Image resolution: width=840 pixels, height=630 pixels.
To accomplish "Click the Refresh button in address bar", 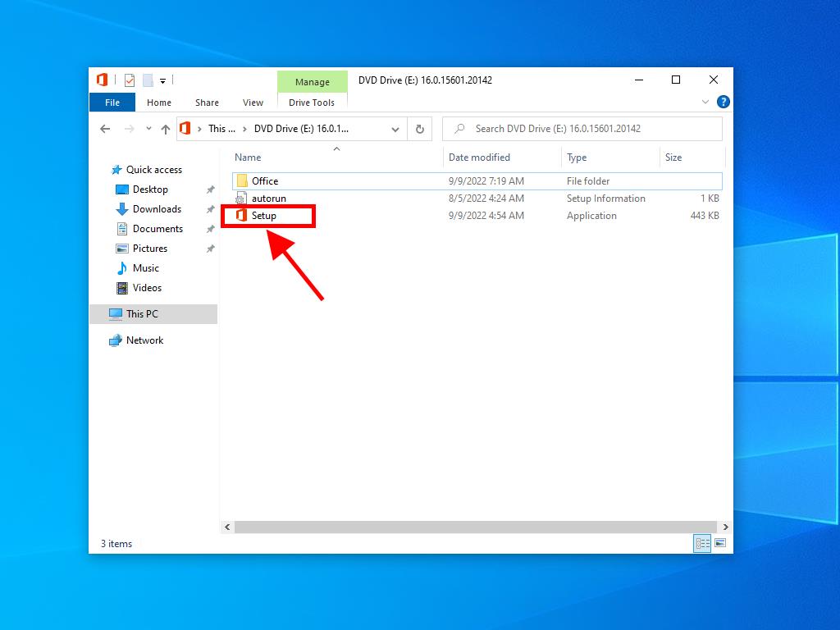I will pos(420,129).
